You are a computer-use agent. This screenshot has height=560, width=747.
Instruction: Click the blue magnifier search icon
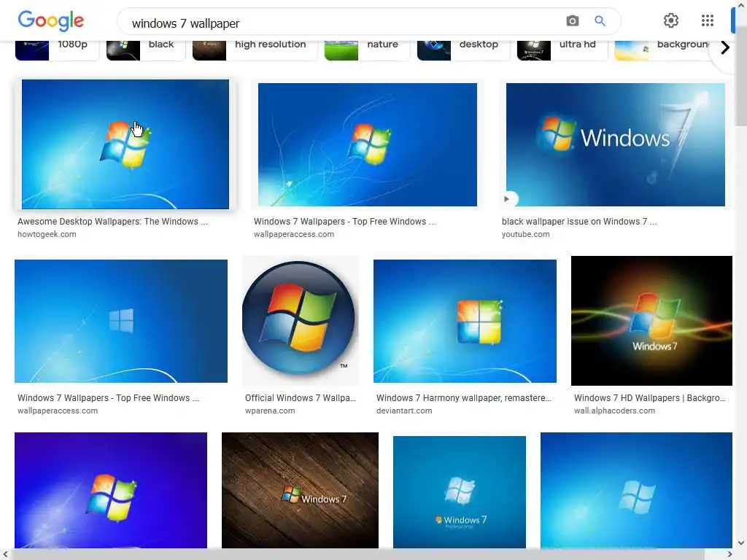pyautogui.click(x=600, y=21)
